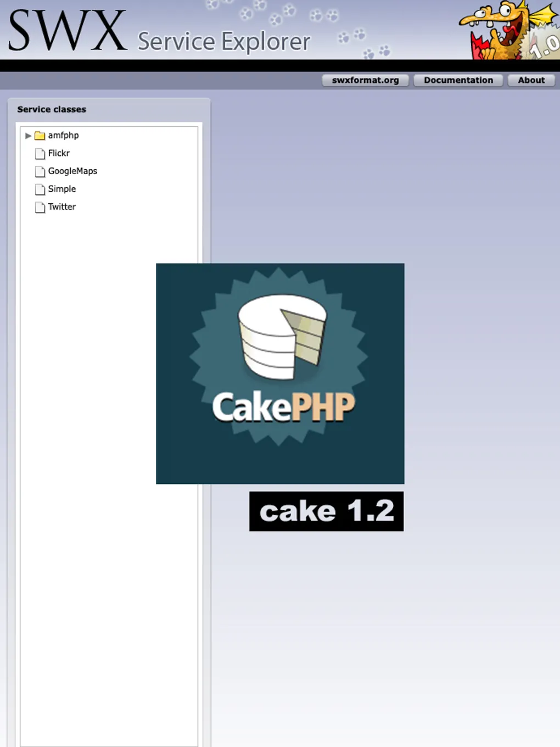Select the amfphp tree label
This screenshot has height=747, width=560.
click(x=63, y=135)
